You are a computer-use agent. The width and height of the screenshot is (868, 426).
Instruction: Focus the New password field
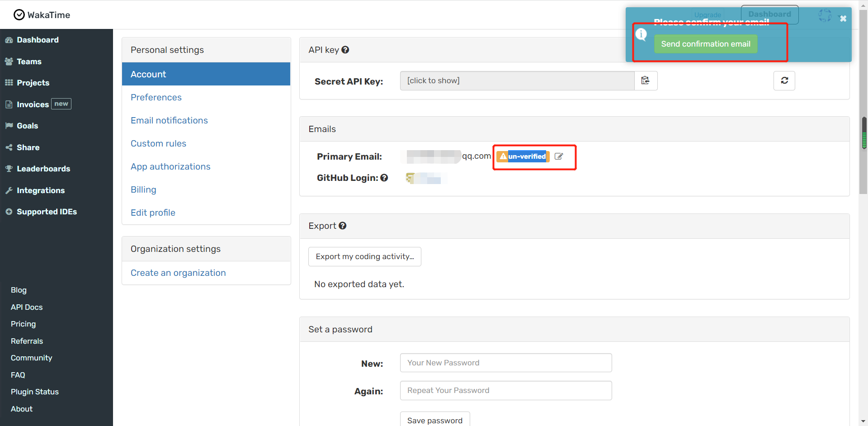pyautogui.click(x=506, y=363)
